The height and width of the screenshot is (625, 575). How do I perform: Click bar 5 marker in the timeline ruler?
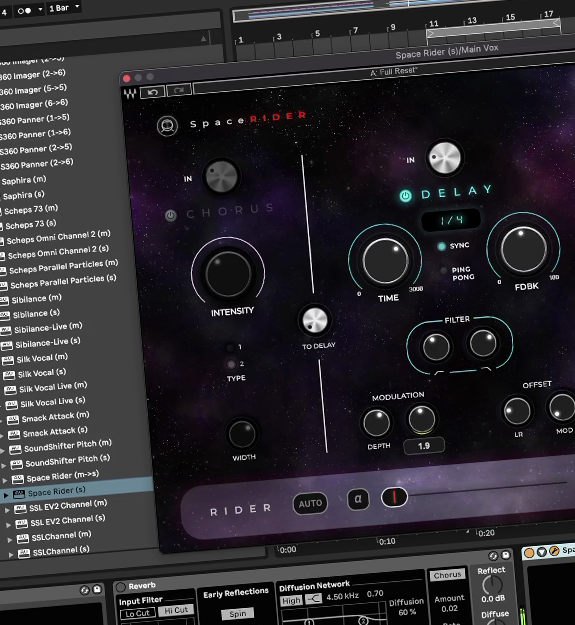pos(317,33)
